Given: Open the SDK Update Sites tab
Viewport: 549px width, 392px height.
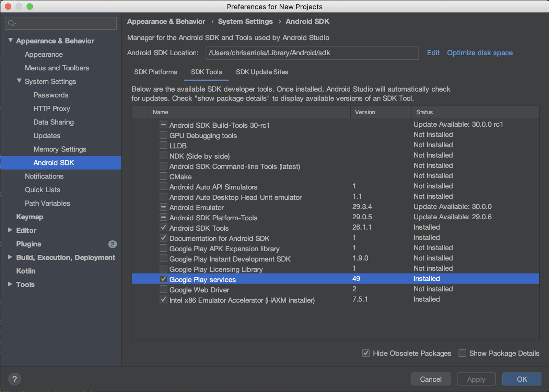Looking at the screenshot, I should click(262, 72).
